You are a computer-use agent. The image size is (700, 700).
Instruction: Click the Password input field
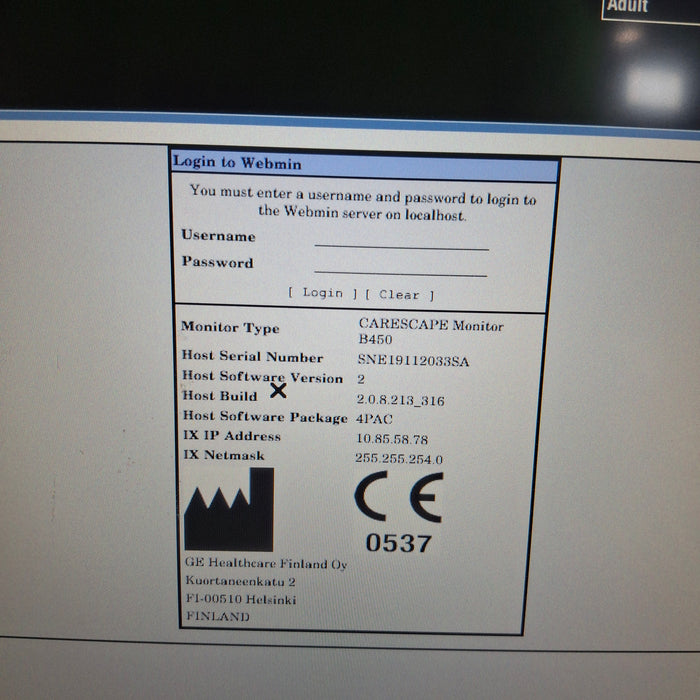(400, 267)
